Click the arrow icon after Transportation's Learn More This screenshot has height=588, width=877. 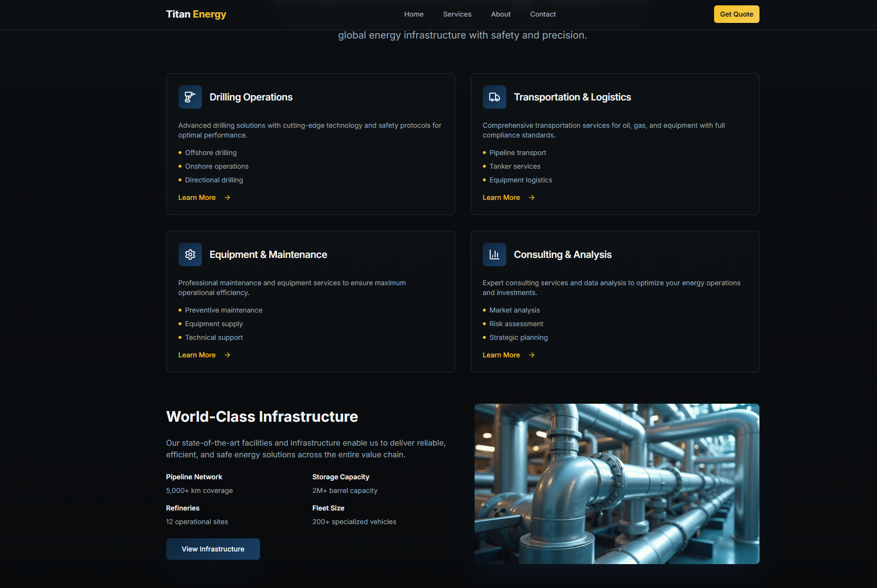point(532,197)
